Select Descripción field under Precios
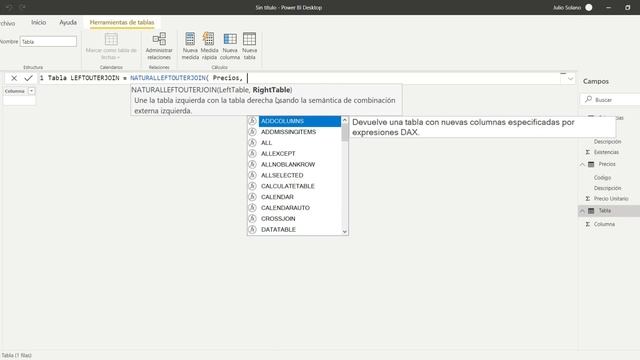The image size is (640, 360). pos(607,188)
